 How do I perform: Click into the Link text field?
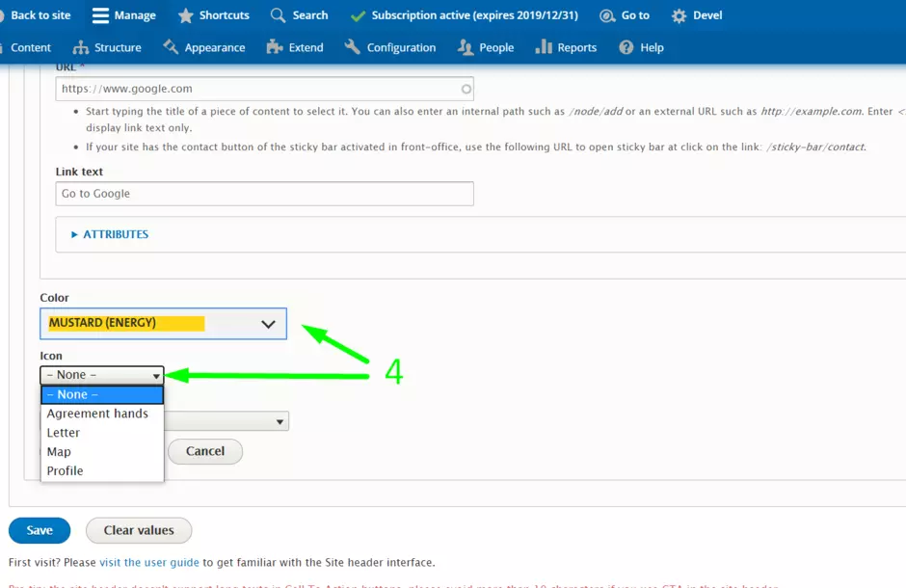(264, 194)
